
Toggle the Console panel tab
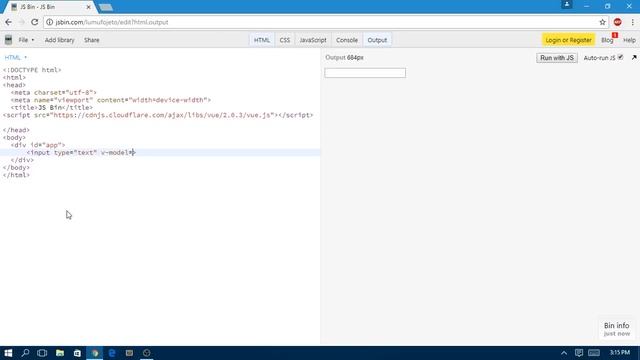pyautogui.click(x=347, y=40)
